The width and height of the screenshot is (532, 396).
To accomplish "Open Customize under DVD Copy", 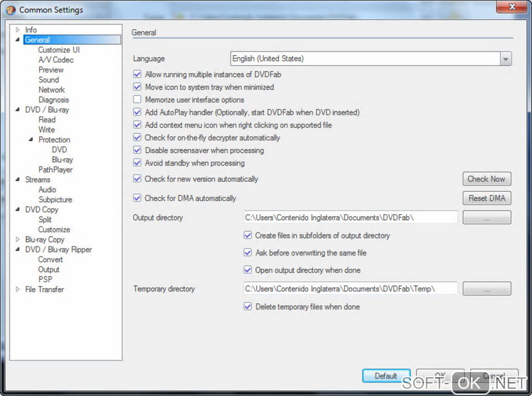I will 54,230.
